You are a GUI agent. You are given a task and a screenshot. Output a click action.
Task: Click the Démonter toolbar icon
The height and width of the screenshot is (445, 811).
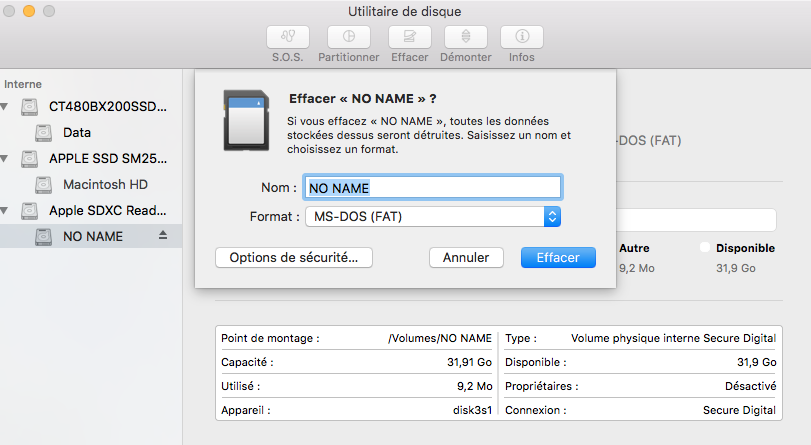[x=466, y=37]
